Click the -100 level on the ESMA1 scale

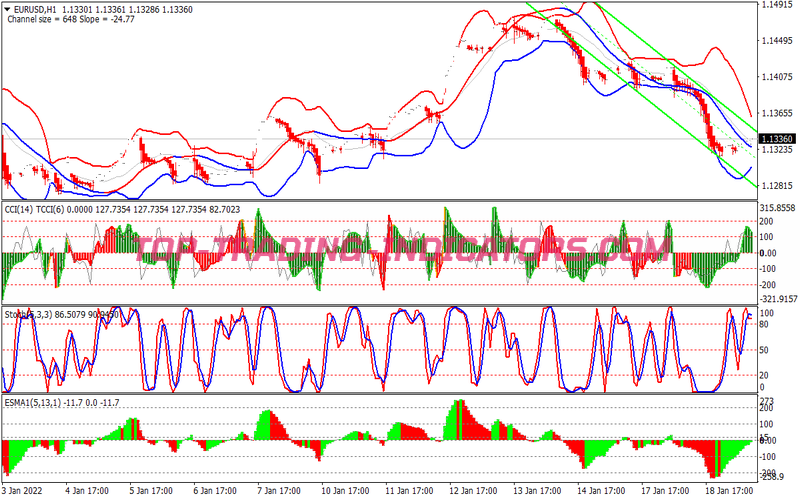pos(768,457)
